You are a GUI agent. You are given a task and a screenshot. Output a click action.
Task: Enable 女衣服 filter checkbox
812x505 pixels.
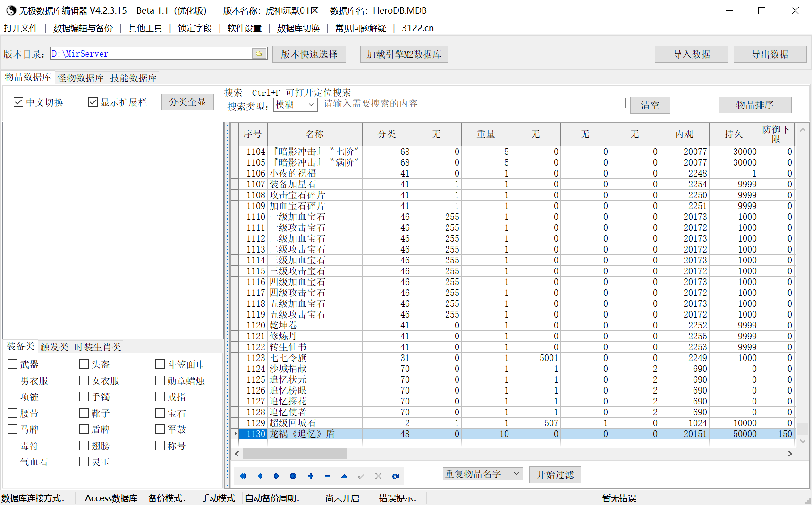point(84,380)
